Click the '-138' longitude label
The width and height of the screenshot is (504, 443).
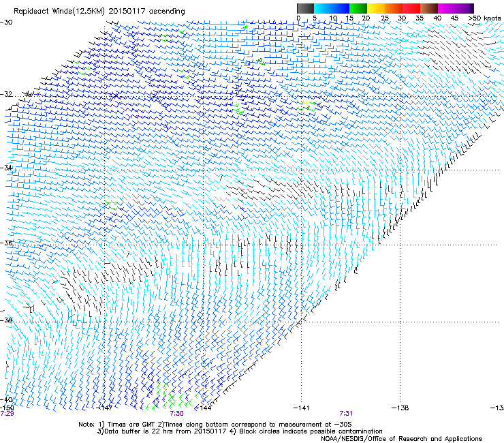point(400,408)
